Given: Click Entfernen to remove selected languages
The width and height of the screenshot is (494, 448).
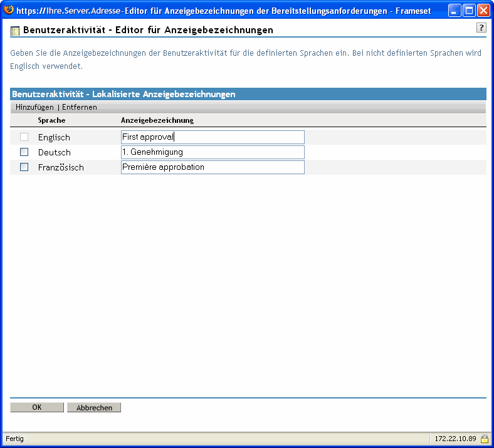Looking at the screenshot, I should pos(80,107).
